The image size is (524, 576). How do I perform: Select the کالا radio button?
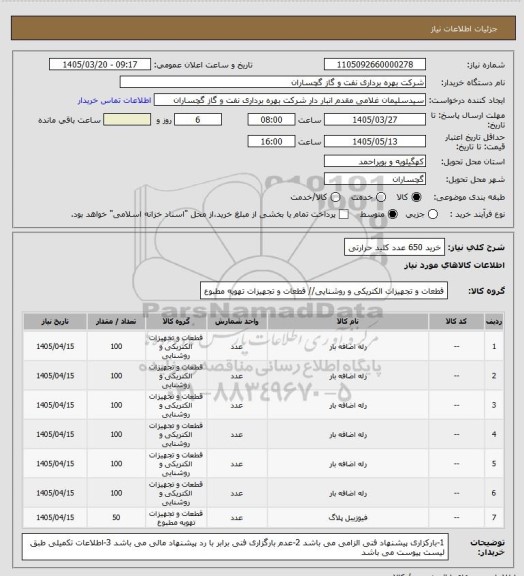tap(416, 197)
